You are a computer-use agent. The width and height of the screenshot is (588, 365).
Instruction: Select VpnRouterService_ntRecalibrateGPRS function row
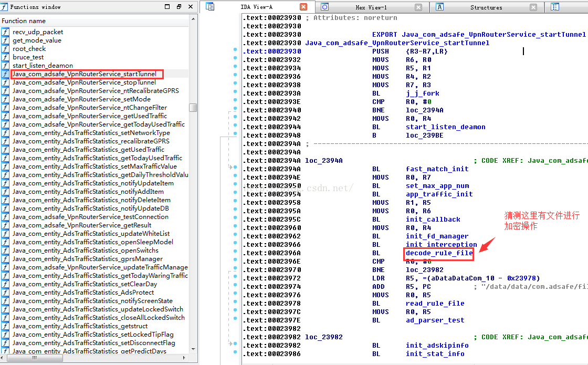[94, 91]
